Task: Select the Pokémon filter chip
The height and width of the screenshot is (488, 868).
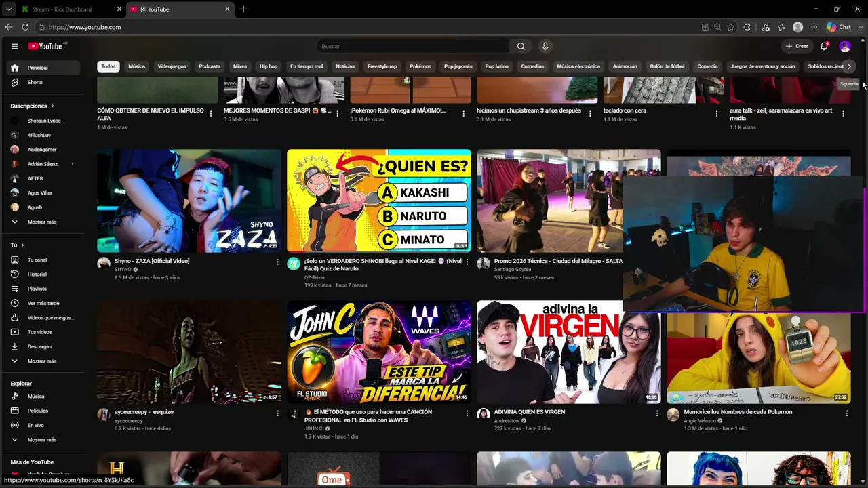Action: coord(420,66)
